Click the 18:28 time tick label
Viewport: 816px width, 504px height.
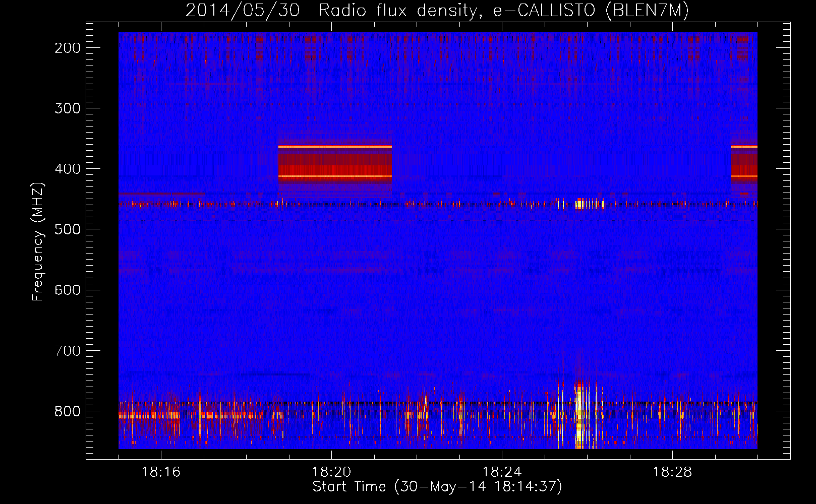672,472
